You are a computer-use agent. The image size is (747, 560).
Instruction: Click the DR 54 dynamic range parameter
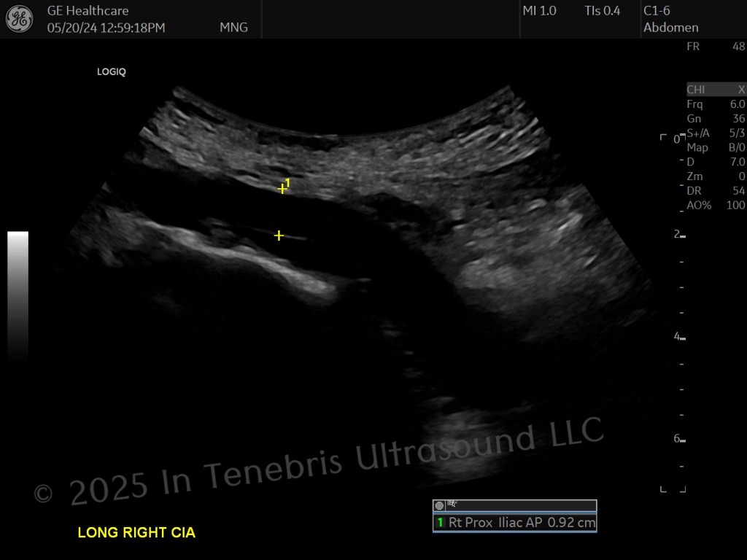(716, 191)
